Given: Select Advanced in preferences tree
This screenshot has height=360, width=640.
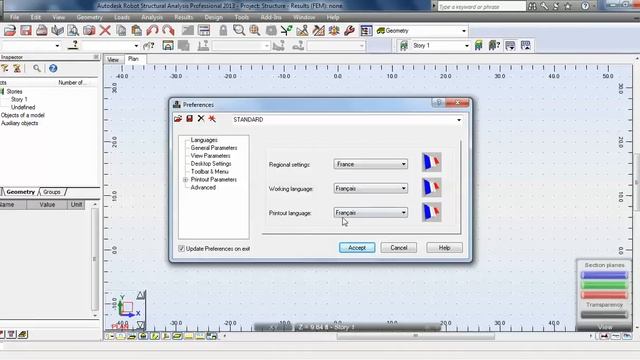Looking at the screenshot, I should (203, 187).
